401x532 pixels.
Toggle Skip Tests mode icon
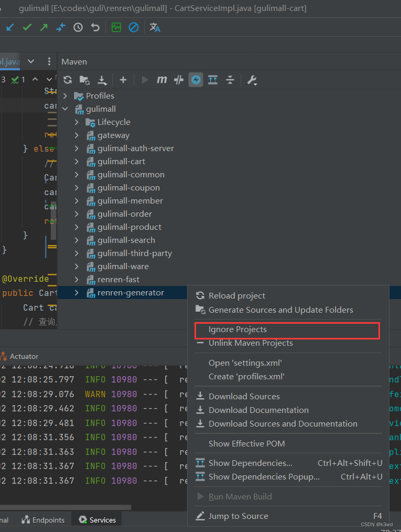pos(179,80)
